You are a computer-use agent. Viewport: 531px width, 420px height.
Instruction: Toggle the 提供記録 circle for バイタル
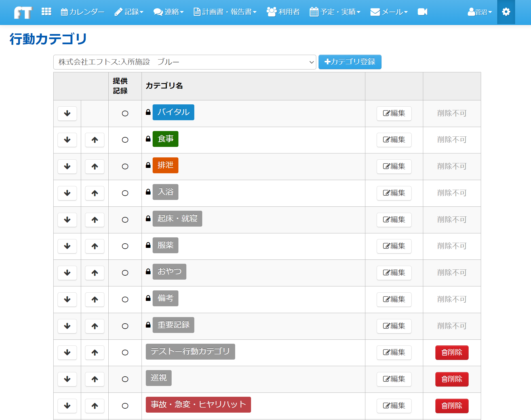(x=125, y=113)
